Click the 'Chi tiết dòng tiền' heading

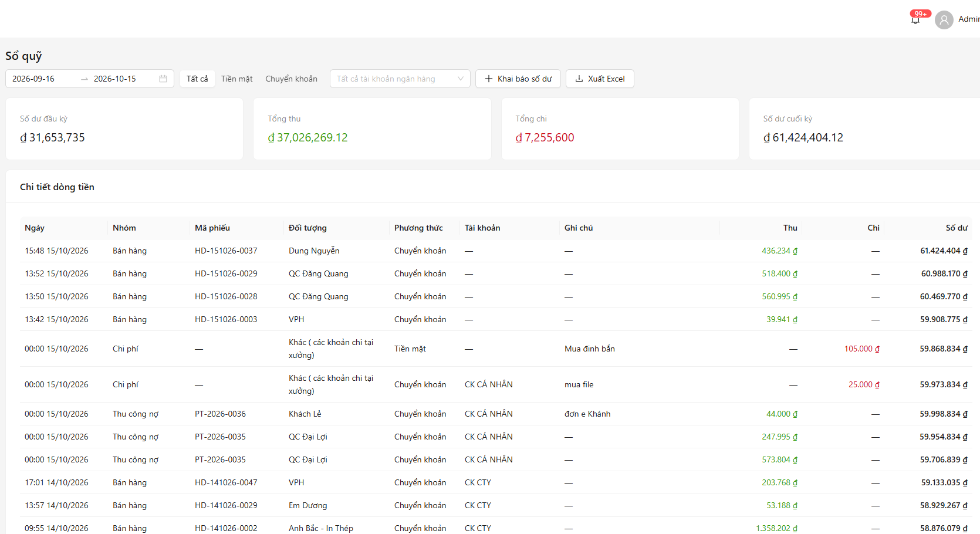pyautogui.click(x=57, y=187)
